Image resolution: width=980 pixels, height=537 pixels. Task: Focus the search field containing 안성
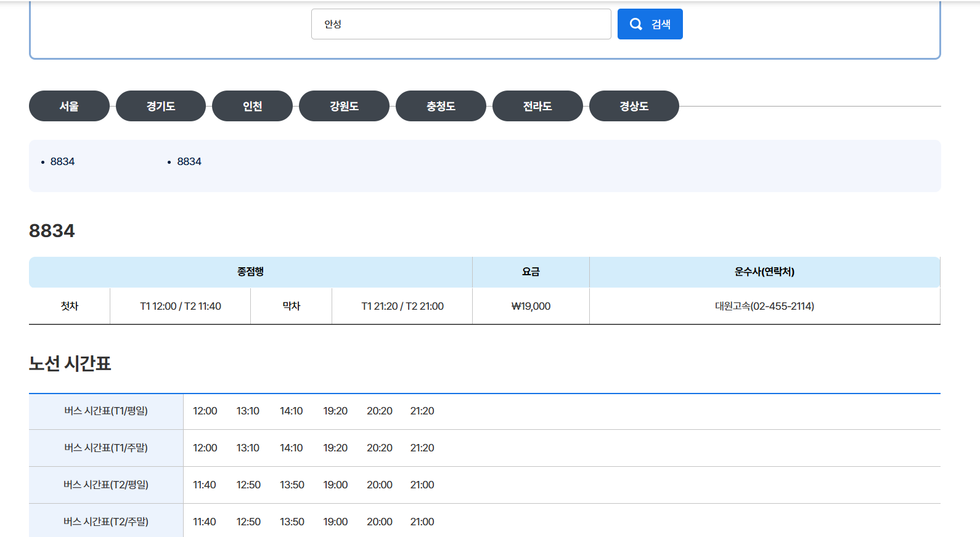click(x=461, y=24)
